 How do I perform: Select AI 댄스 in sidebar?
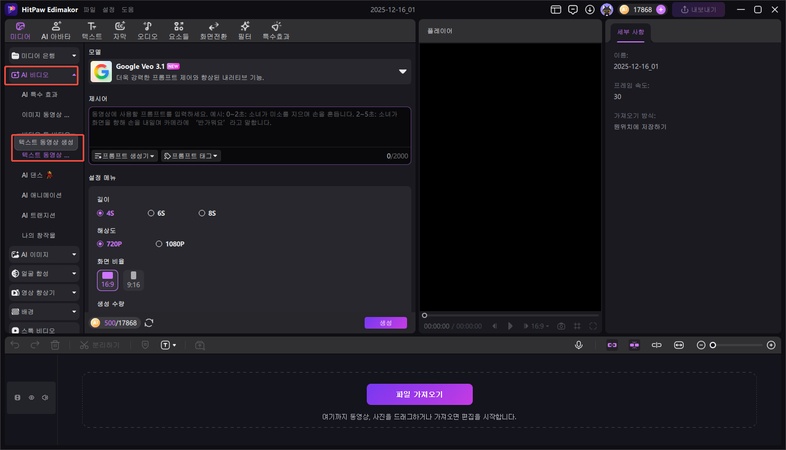click(37, 175)
